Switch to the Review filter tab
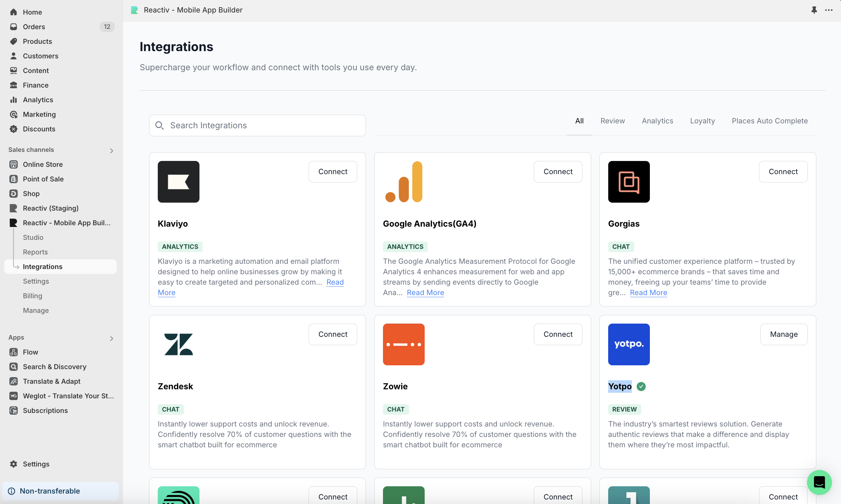Viewport: 841px width, 504px height. click(x=612, y=121)
